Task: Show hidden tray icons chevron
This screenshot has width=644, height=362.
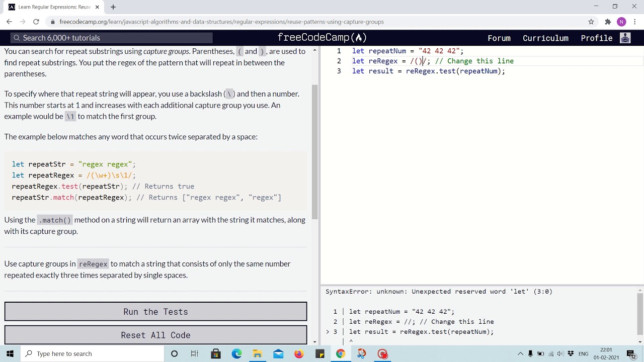Action: [x=520, y=353]
